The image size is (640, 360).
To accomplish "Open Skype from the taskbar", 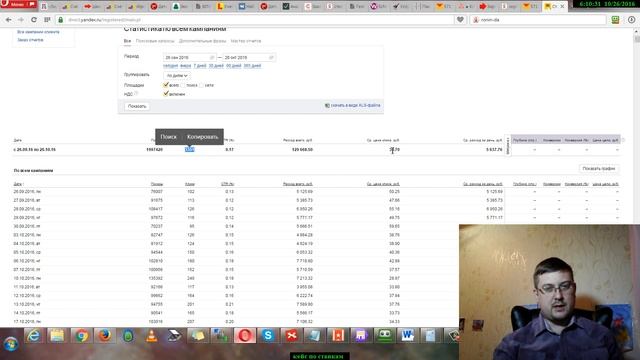I will 268,336.
